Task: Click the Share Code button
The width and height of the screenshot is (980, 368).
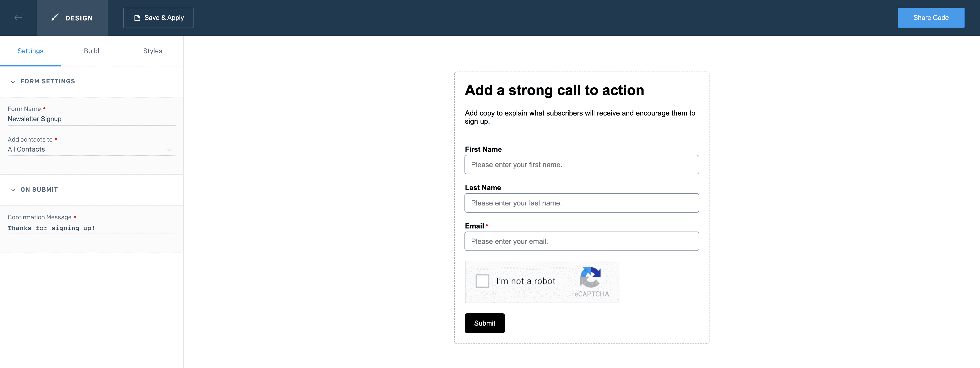Action: pyautogui.click(x=931, y=18)
